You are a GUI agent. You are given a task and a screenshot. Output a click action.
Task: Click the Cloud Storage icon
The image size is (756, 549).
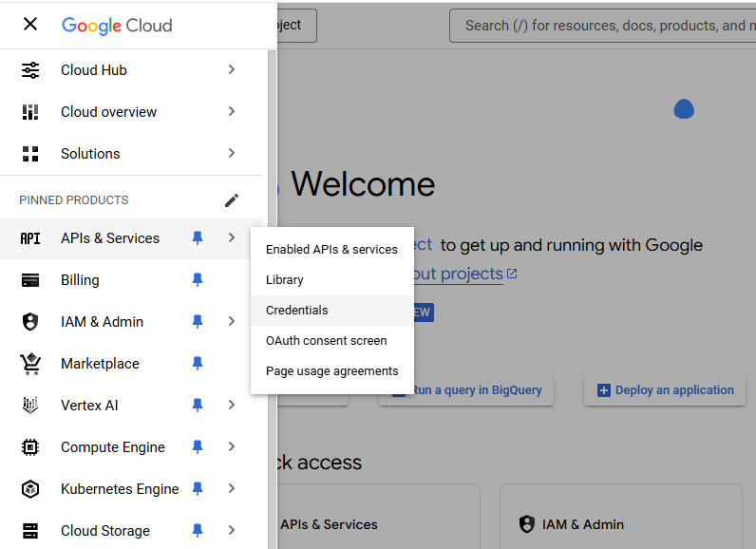tap(30, 531)
